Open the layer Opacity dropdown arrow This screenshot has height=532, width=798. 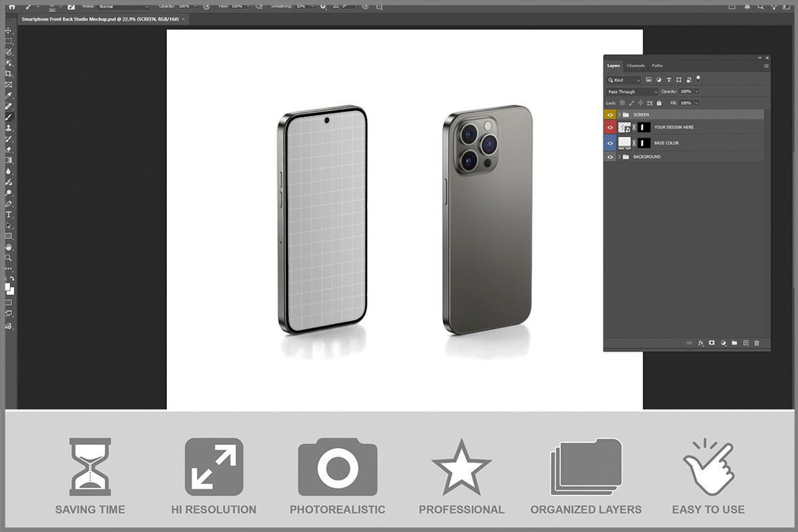coord(697,92)
